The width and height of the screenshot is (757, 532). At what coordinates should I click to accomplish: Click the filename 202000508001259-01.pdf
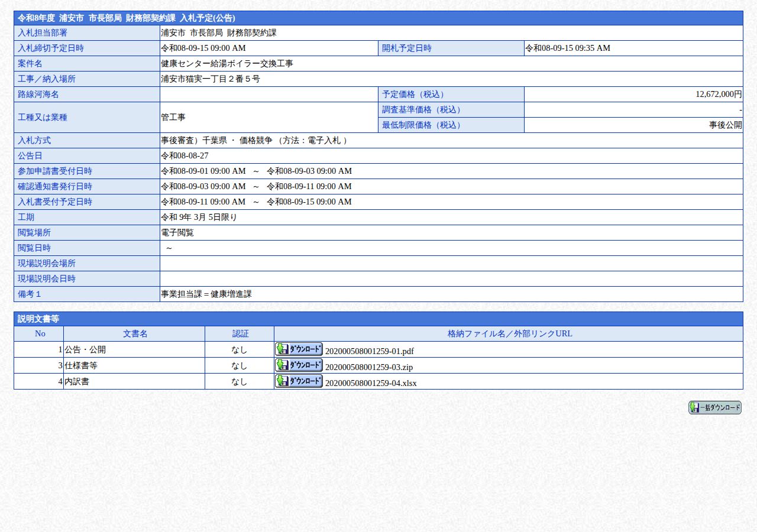point(370,351)
